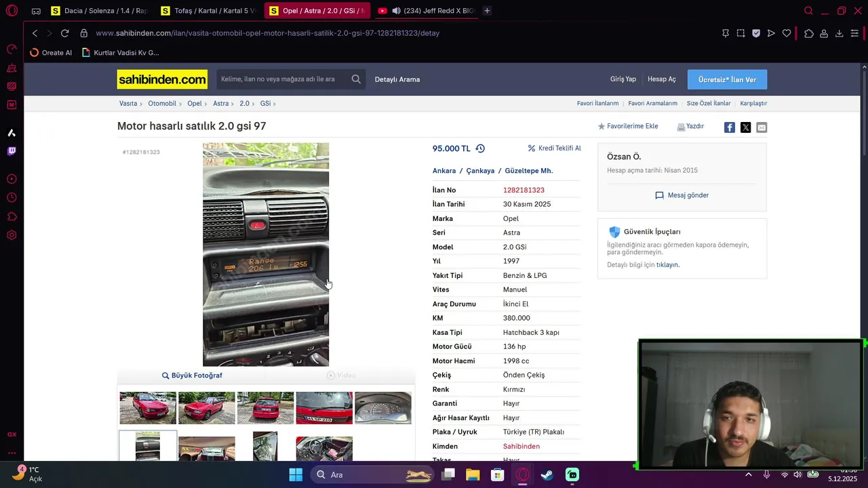Open the extensions puzzle-piece icon
This screenshot has height=488, width=868.
pos(809,33)
